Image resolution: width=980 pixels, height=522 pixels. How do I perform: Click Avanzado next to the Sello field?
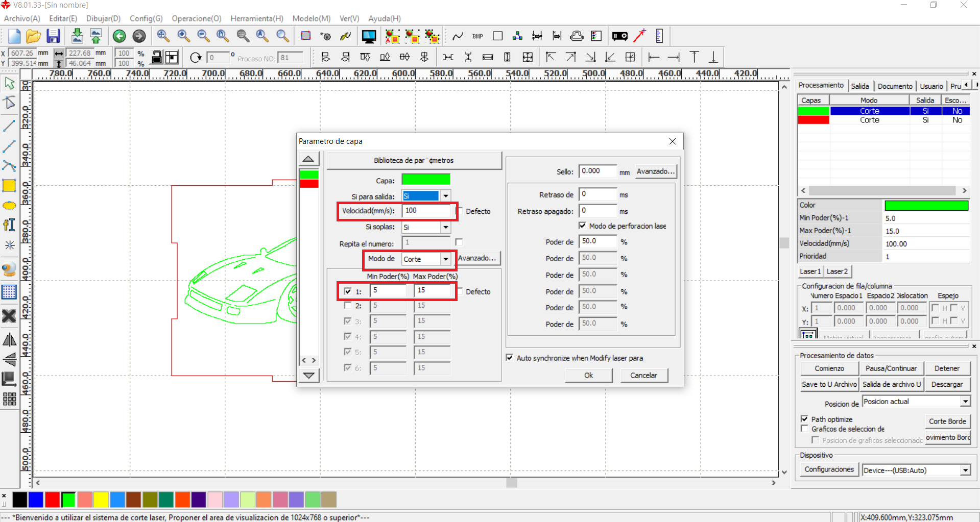pyautogui.click(x=656, y=171)
